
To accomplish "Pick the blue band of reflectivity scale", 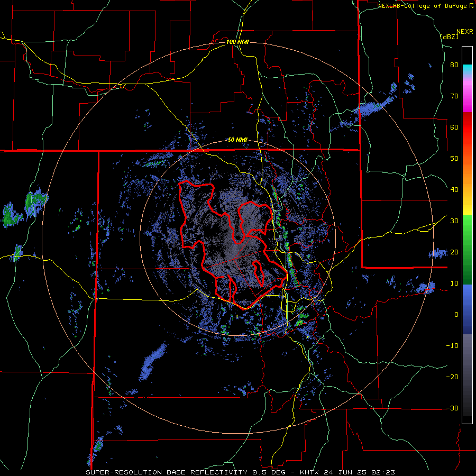I will click(x=467, y=309).
